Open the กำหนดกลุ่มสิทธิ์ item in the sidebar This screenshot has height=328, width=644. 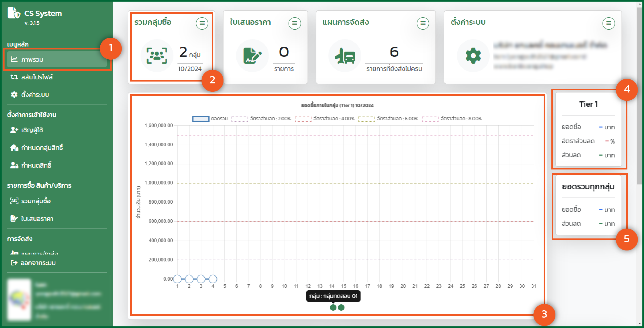(x=42, y=148)
